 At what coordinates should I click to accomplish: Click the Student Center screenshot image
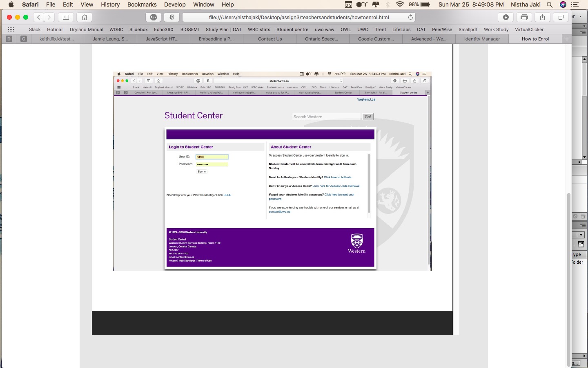(272, 171)
